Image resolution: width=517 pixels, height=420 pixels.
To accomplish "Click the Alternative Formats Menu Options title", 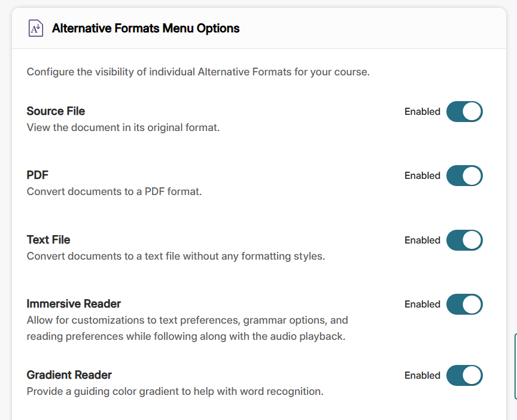I will (x=145, y=28).
